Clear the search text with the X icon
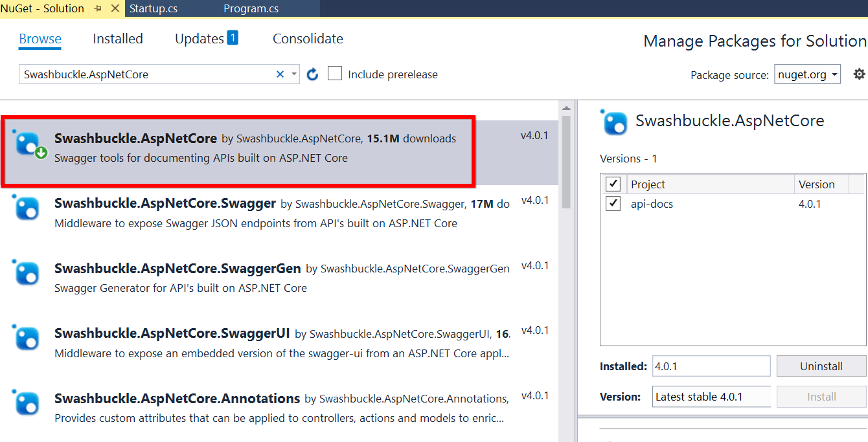 [x=280, y=74]
